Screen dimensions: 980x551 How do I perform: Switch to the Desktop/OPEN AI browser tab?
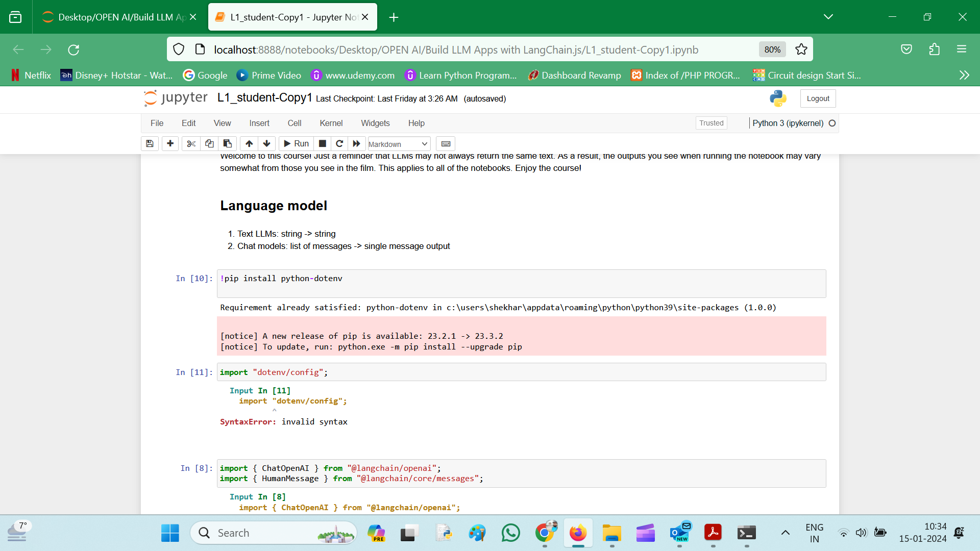pos(120,17)
